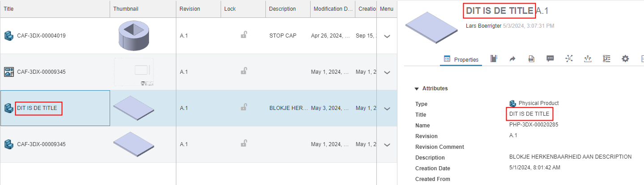Open the bookmark book tab icon
644x185 pixels.
coord(494,59)
